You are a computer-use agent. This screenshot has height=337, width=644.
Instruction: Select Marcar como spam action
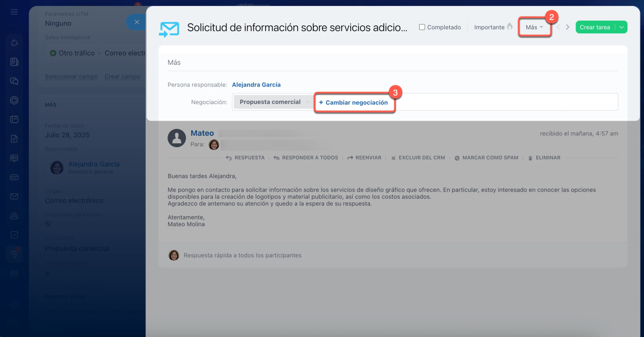coord(486,157)
